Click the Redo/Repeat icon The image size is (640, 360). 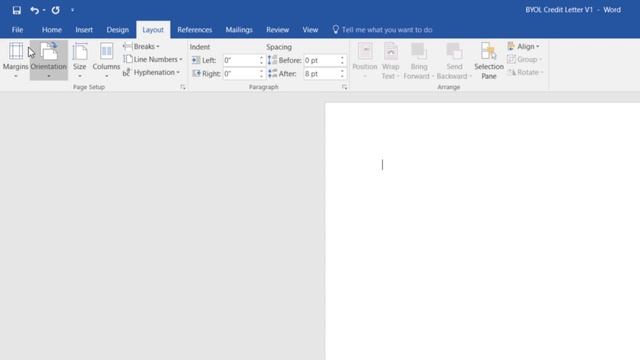tap(56, 10)
